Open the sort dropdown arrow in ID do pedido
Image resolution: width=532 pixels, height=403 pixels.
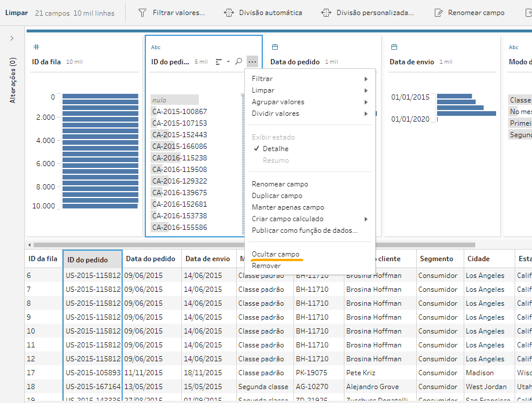[228, 62]
